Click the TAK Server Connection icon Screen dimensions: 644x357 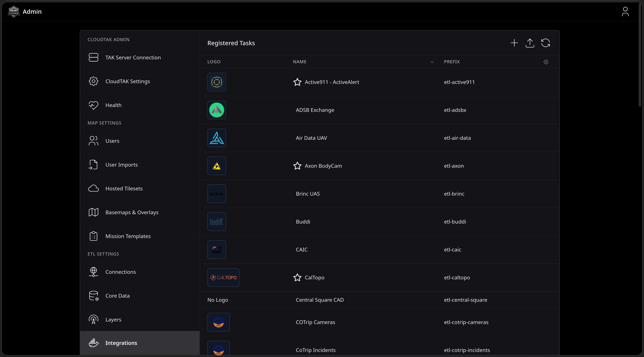pos(94,57)
